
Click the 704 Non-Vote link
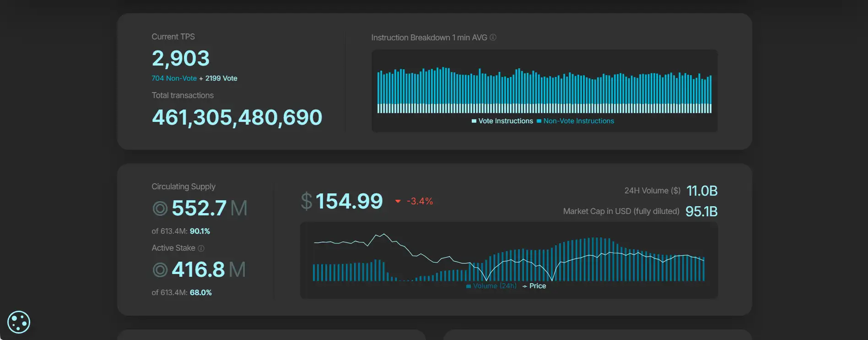[174, 78]
